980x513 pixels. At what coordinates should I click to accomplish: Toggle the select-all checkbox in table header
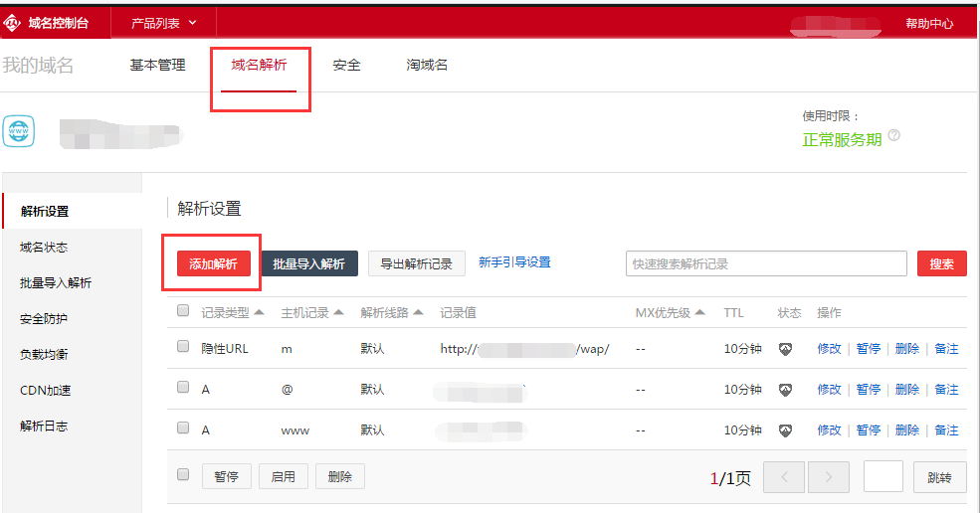(183, 311)
